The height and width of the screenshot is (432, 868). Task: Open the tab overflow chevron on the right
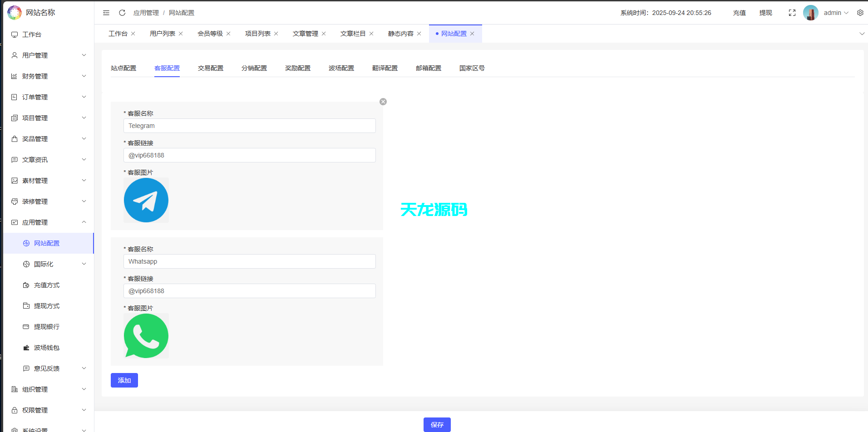tap(862, 33)
